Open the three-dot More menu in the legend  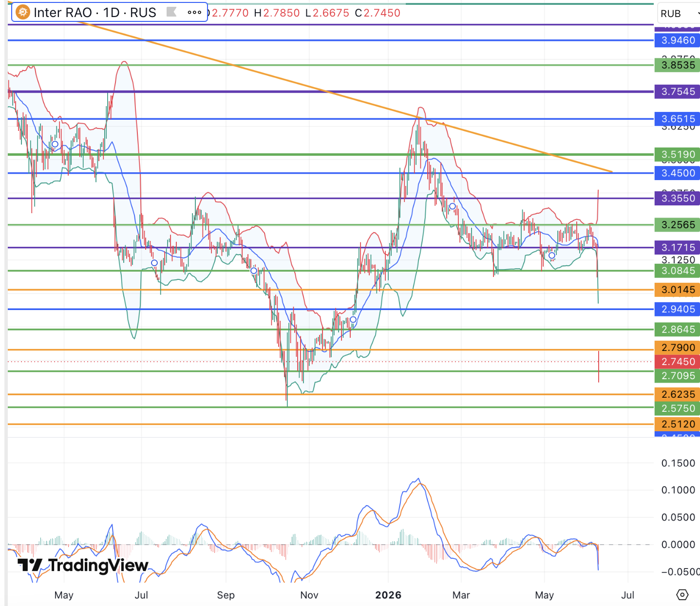(x=194, y=12)
